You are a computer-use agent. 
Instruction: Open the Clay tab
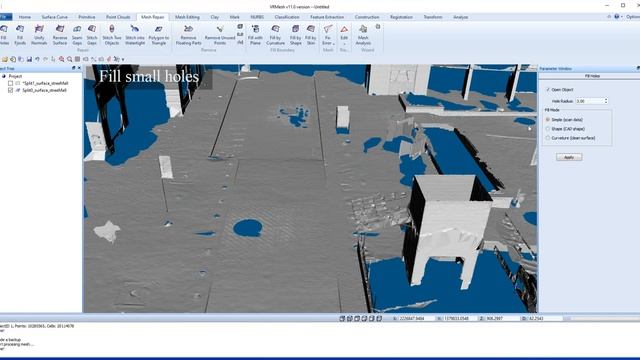coord(215,17)
